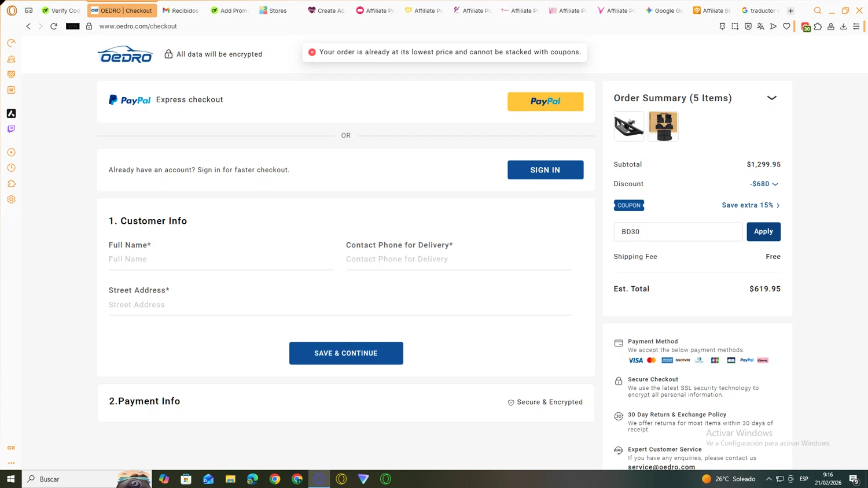Open the sidebar history clock icon

[x=11, y=168]
